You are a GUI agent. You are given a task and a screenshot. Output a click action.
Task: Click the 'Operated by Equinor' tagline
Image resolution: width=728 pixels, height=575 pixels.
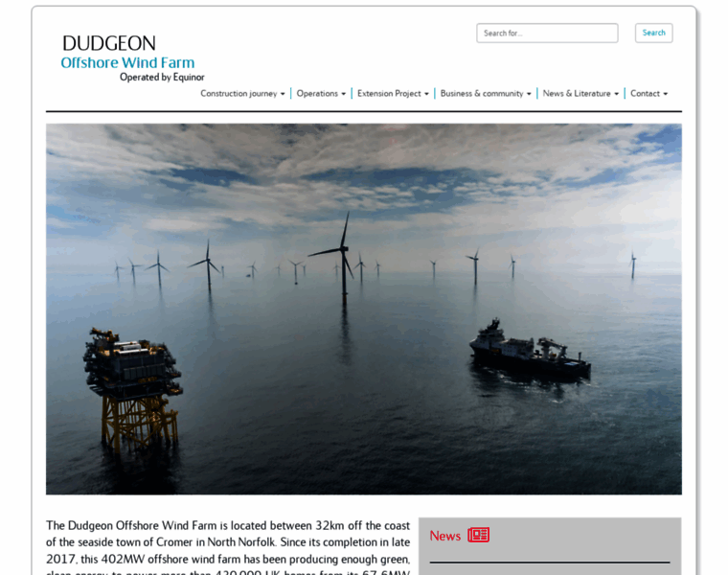162,77
